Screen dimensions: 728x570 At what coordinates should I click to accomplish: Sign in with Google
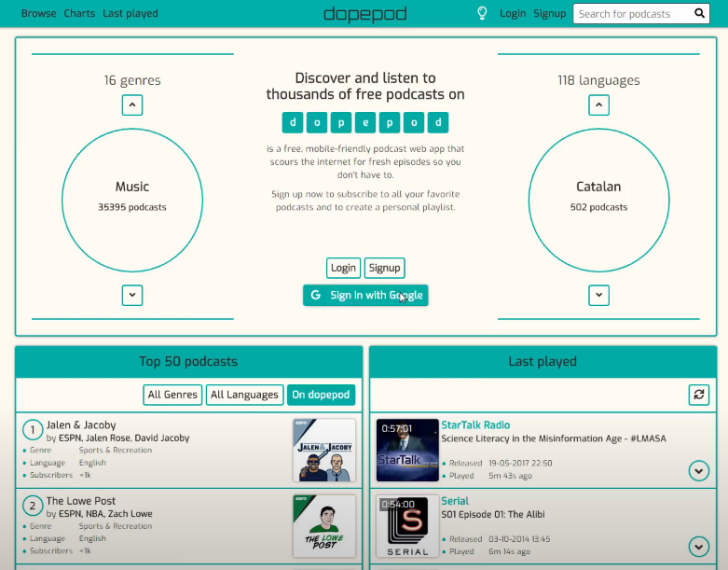[x=365, y=295]
